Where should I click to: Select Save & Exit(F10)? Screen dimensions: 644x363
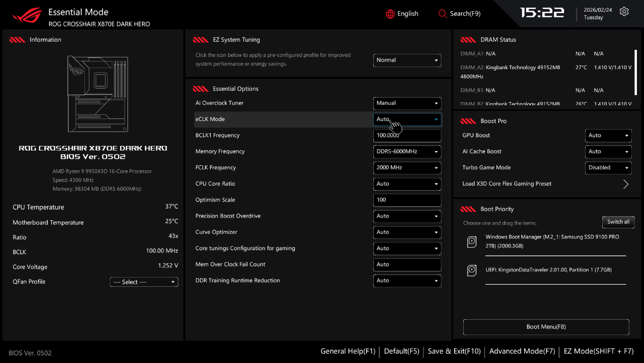pyautogui.click(x=454, y=351)
